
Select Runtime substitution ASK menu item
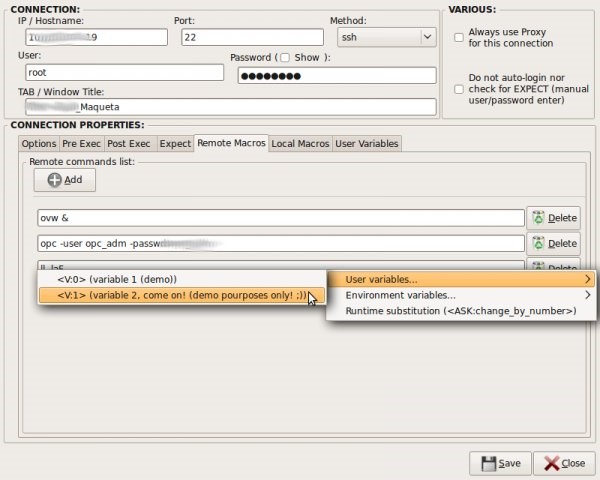pyautogui.click(x=461, y=311)
